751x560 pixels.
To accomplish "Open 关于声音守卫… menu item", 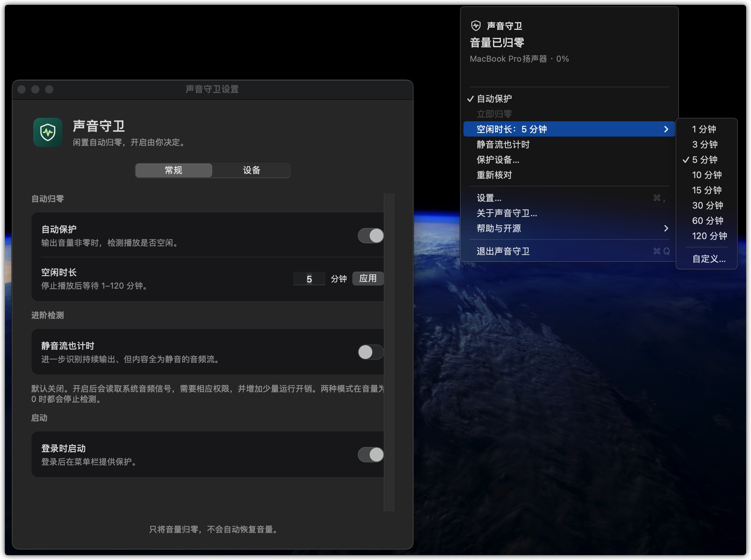I will click(569, 213).
